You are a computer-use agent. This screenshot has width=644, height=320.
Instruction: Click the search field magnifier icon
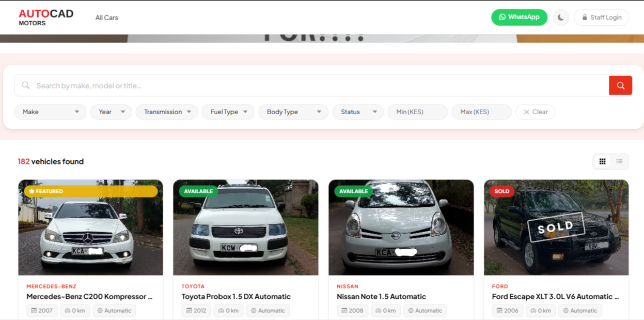(x=25, y=85)
